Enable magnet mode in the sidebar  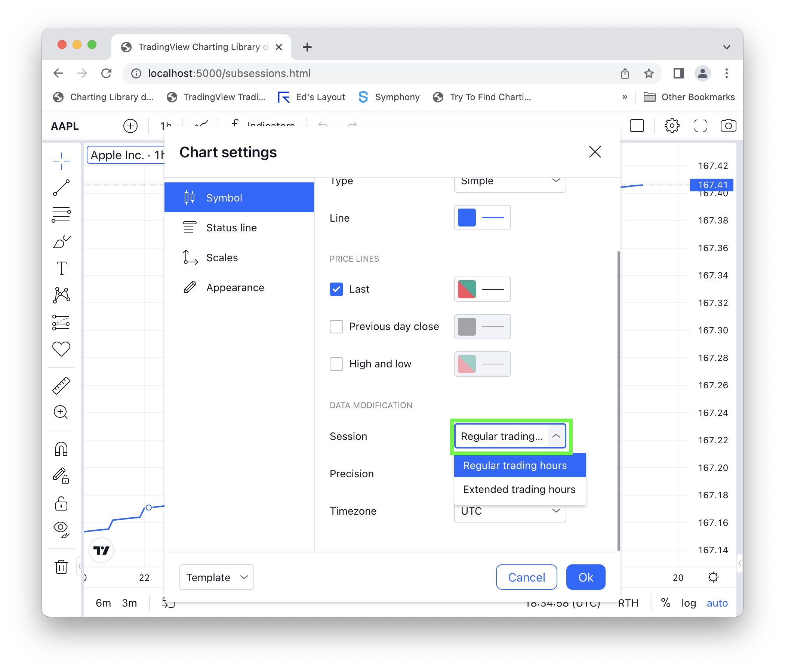pos(61,449)
